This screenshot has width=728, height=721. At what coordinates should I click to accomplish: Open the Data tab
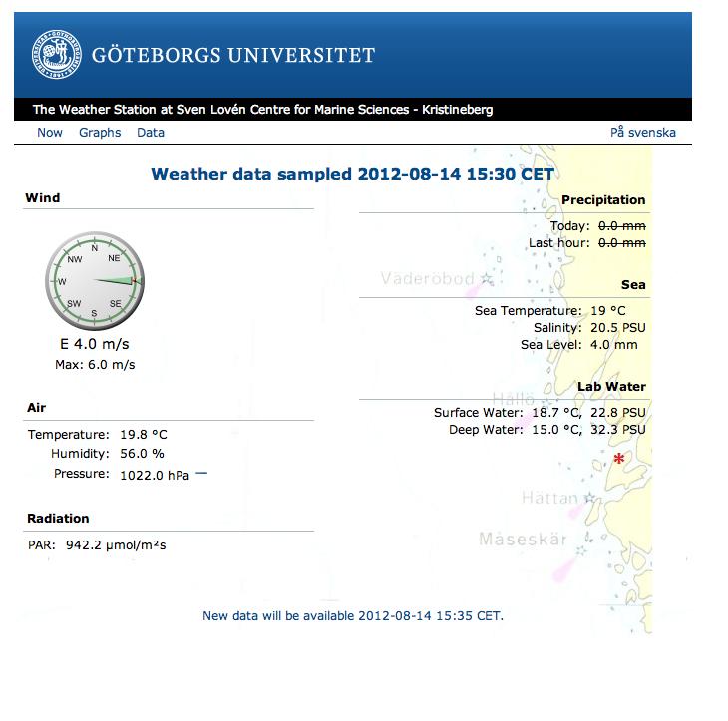[x=151, y=133]
